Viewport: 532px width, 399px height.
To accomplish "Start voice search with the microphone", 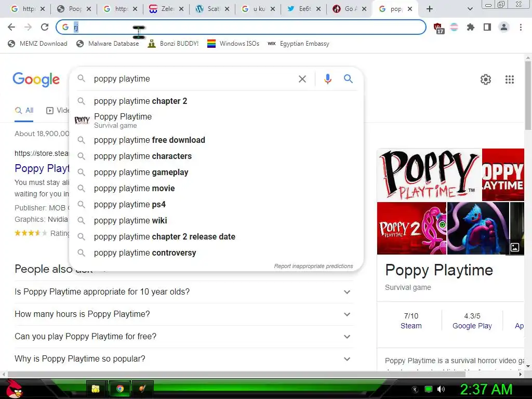I will pos(327,79).
